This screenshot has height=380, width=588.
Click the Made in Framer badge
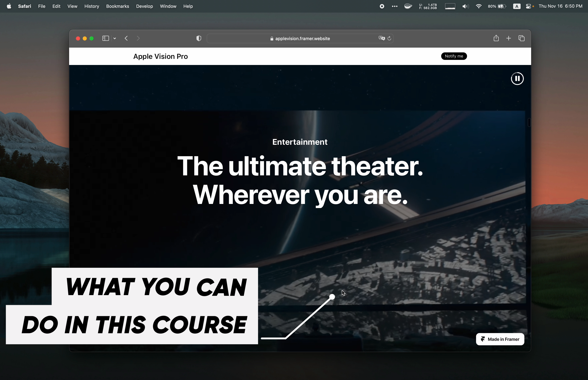(500, 339)
